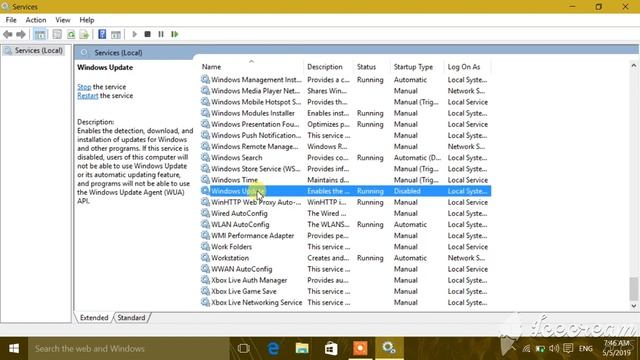Click the Restart Service toolbar icon
The image size is (640, 360).
175,34
